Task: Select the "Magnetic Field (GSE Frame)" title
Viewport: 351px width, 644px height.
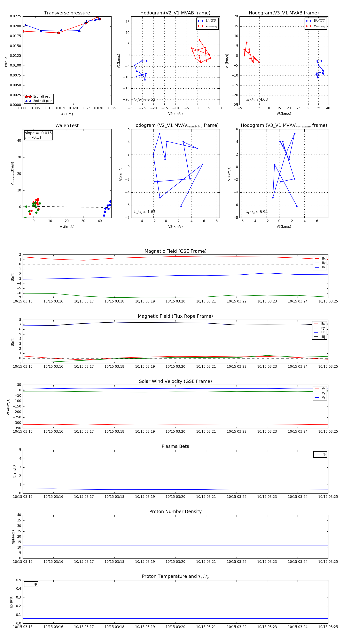Action: coord(175,251)
